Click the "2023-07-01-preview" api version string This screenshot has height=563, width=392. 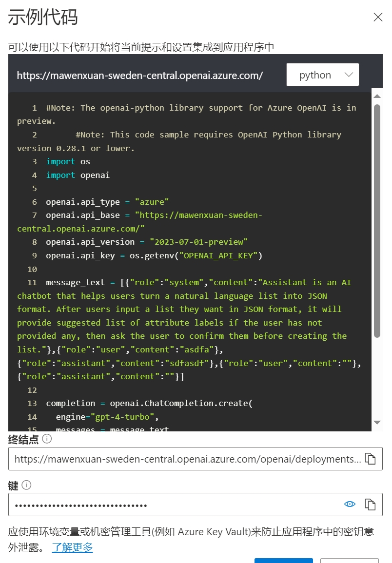199,242
